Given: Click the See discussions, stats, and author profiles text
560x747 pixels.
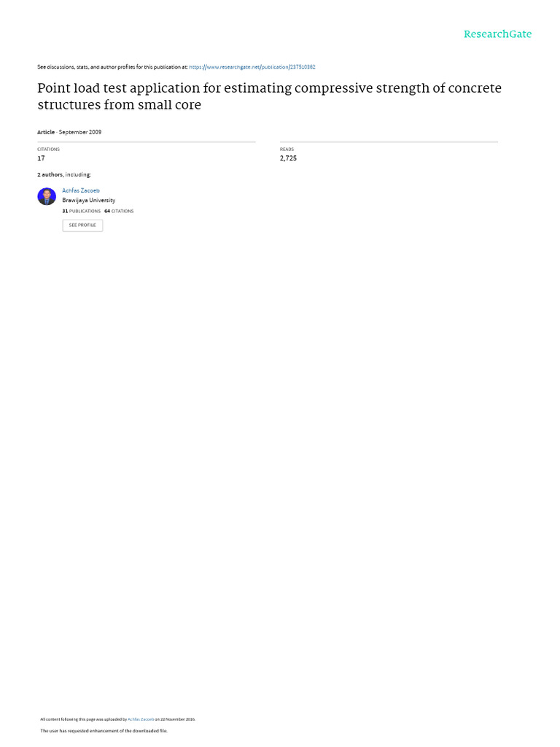Looking at the screenshot, I should (x=112, y=67).
